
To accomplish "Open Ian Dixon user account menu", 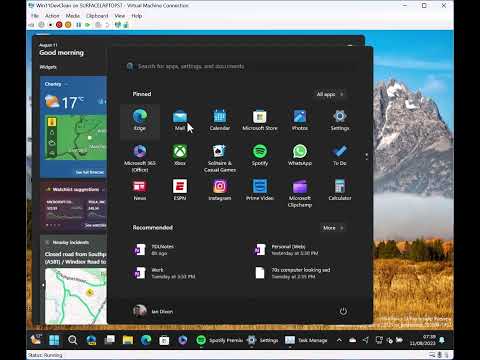I will click(x=153, y=311).
